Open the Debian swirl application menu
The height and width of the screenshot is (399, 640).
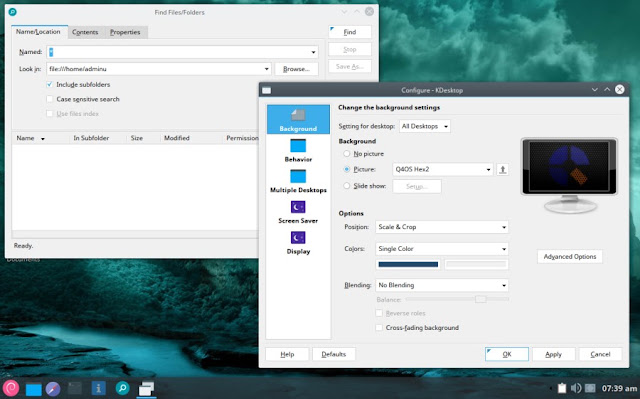tap(11, 388)
